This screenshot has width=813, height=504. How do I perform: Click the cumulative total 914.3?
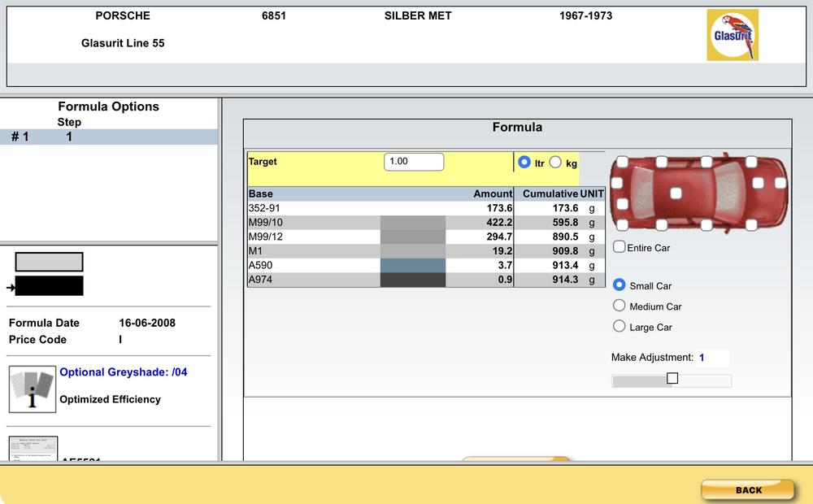(x=565, y=280)
